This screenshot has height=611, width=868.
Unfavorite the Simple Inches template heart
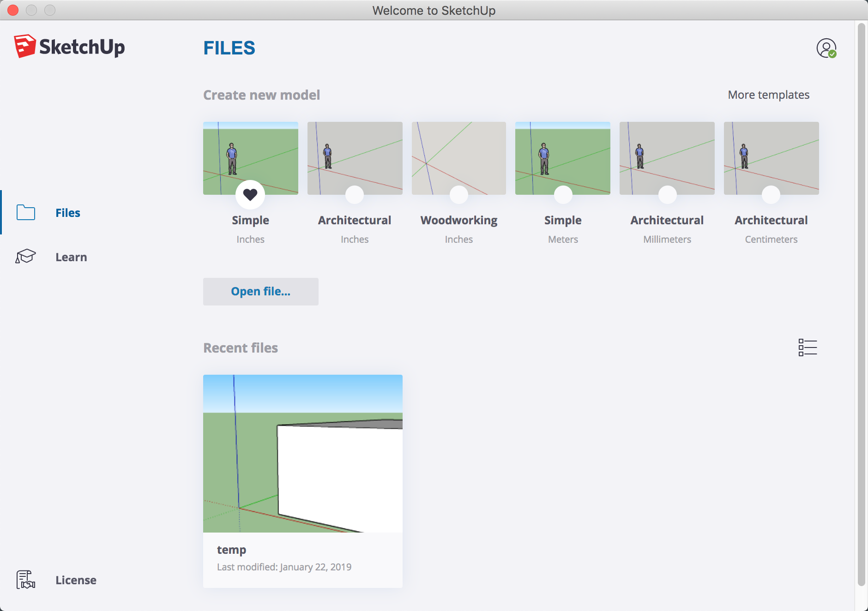pos(250,195)
